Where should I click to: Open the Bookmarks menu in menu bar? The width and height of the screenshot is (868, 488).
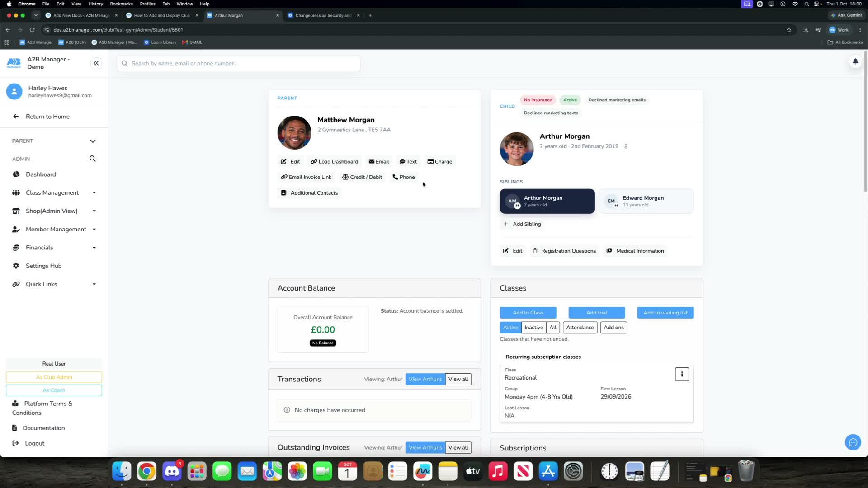click(121, 4)
